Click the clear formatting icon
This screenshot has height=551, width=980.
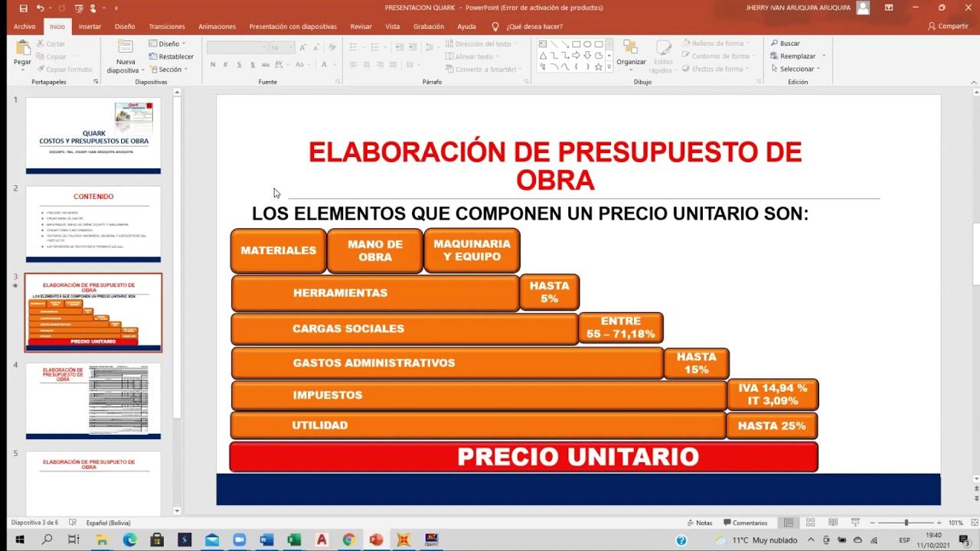point(332,47)
